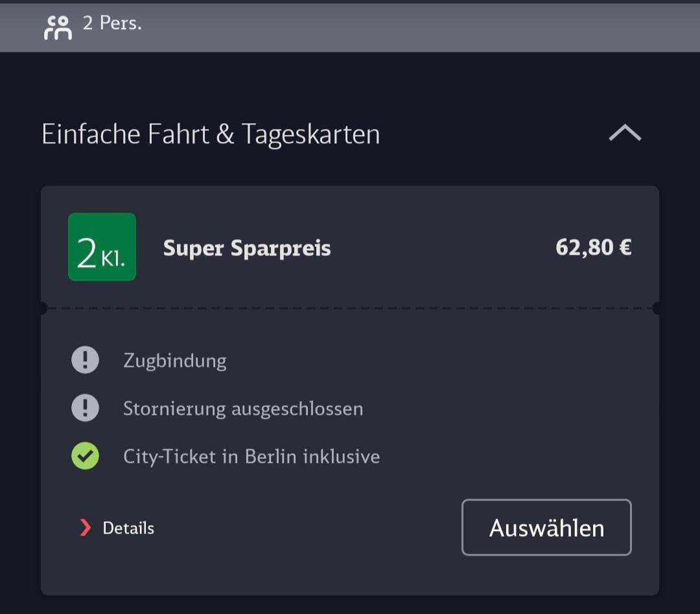Click the exclamation icon beside Stornierung ausgeschlossen
Screen dimensions: 700x614
tap(85, 408)
